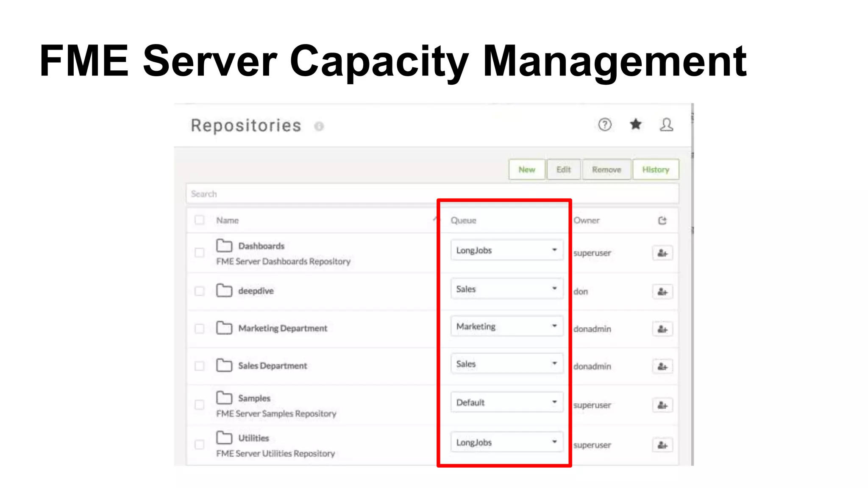This screenshot has width=868, height=488.
Task: Open the Marketing Department repository name
Action: (283, 328)
